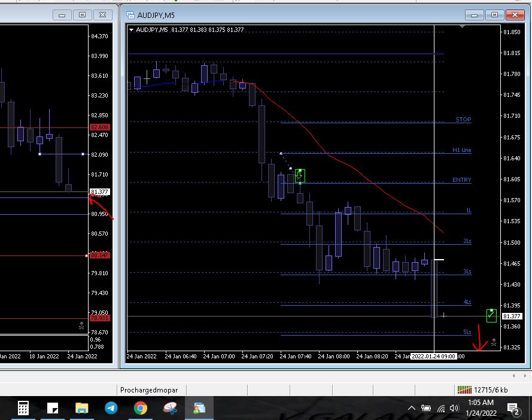The width and height of the screenshot is (532, 420).
Task: Click the skull icon in the left chart
Action: (82, 326)
